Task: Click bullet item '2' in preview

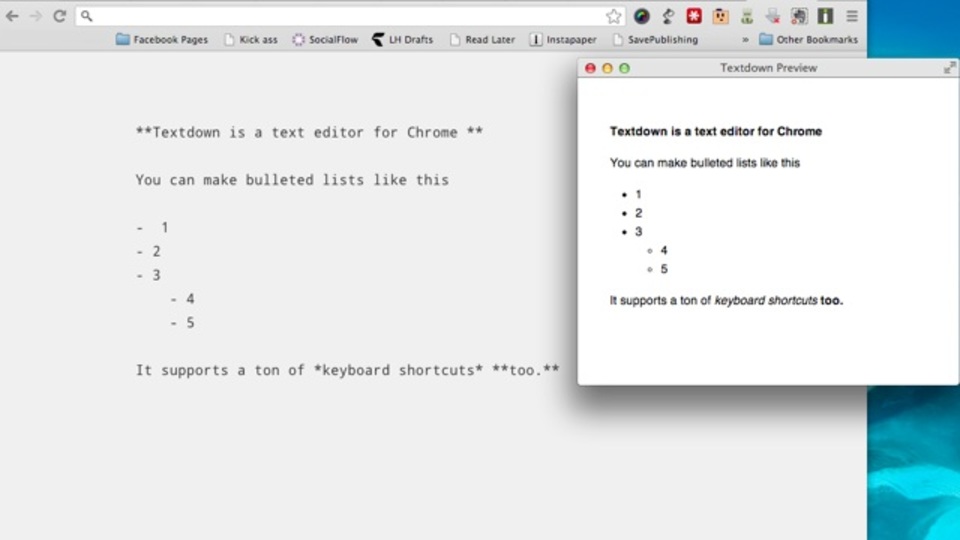Action: pyautogui.click(x=639, y=213)
